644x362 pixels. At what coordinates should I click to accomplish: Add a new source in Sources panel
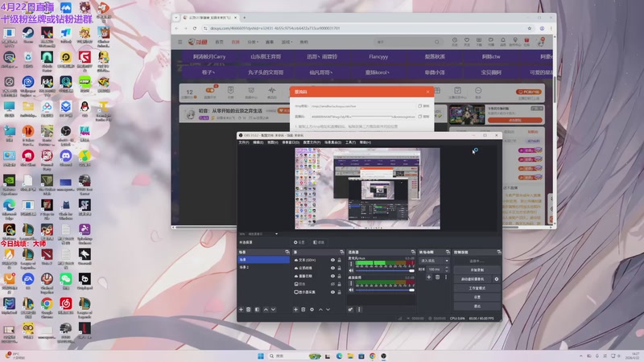point(295,310)
